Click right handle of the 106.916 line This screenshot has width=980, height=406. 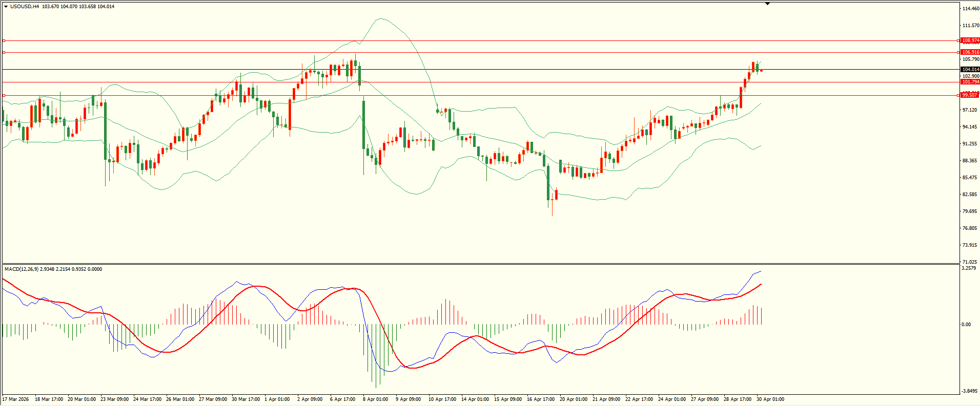(958, 52)
